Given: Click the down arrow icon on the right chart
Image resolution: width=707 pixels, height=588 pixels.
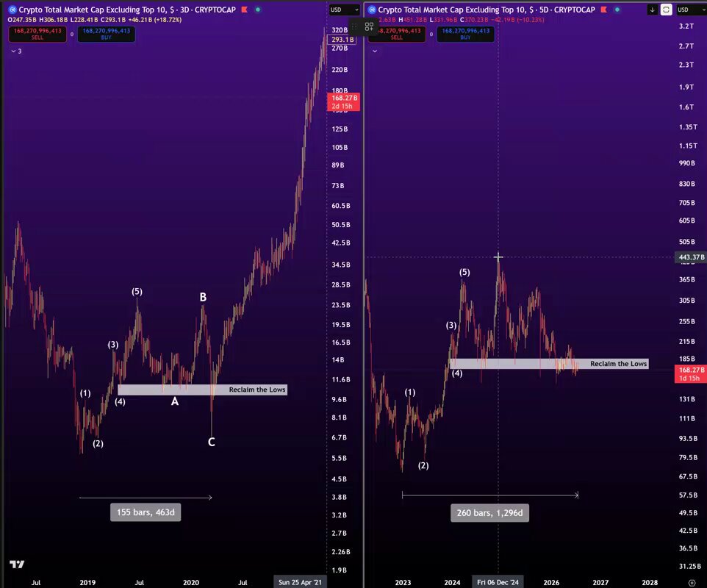Looking at the screenshot, I should click(x=652, y=10).
